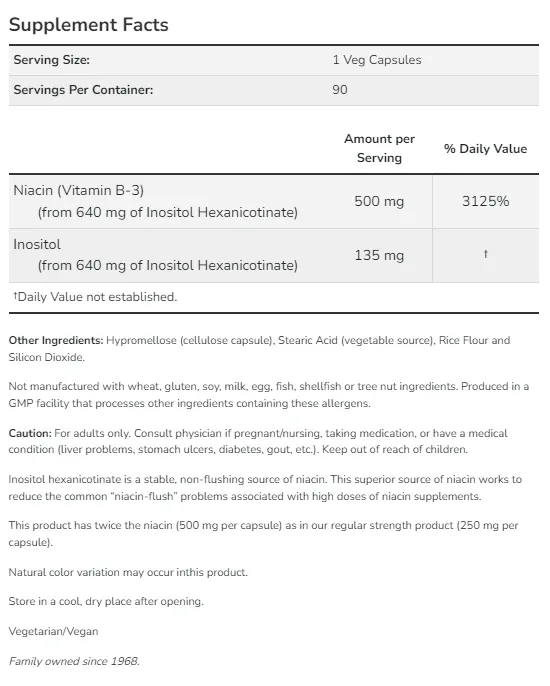Click the Vegetarian/Vegan text
The width and height of the screenshot is (550, 686).
[x=53, y=631]
